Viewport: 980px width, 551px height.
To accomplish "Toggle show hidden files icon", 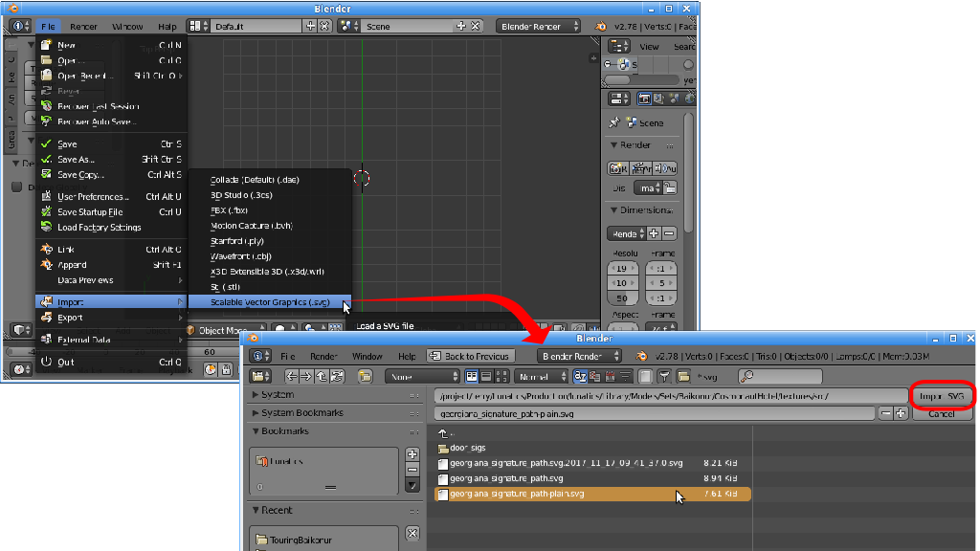I will (646, 377).
